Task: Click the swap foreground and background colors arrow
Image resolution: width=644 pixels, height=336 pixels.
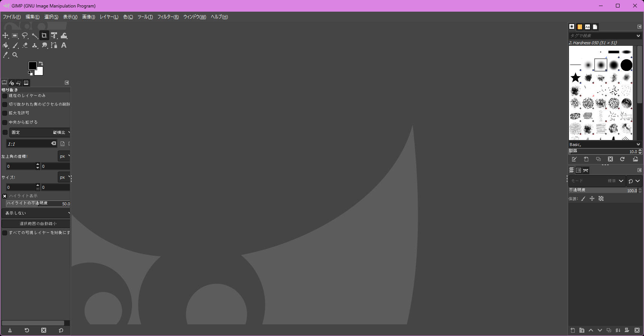Action: (41, 63)
